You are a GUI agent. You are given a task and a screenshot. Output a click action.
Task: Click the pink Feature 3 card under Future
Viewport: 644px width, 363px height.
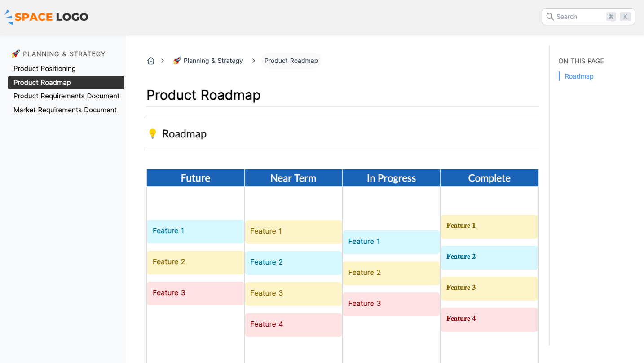(195, 292)
